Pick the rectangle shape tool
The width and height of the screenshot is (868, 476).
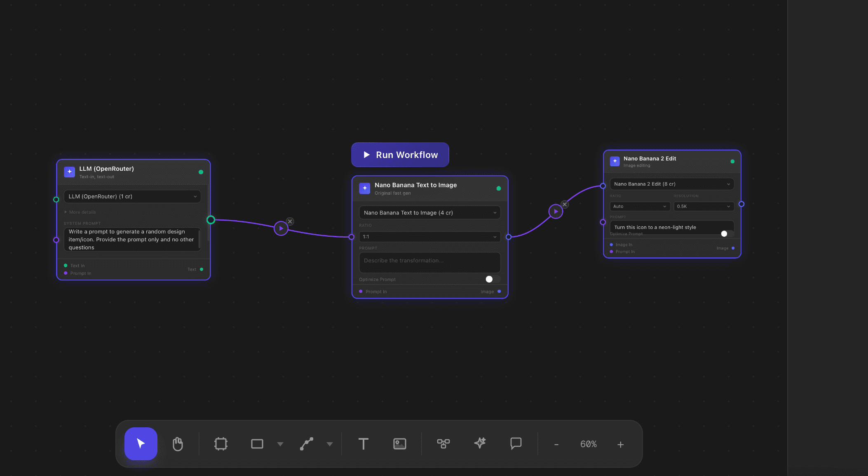tap(257, 444)
